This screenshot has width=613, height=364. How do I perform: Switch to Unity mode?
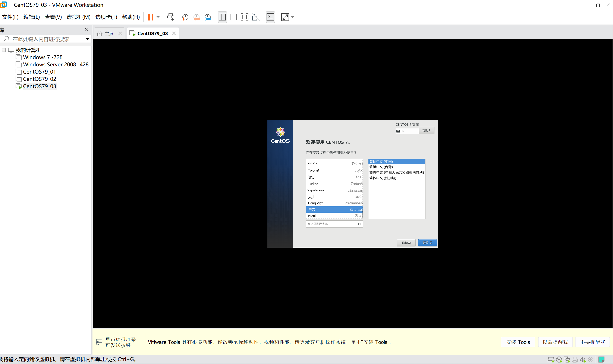point(256,17)
